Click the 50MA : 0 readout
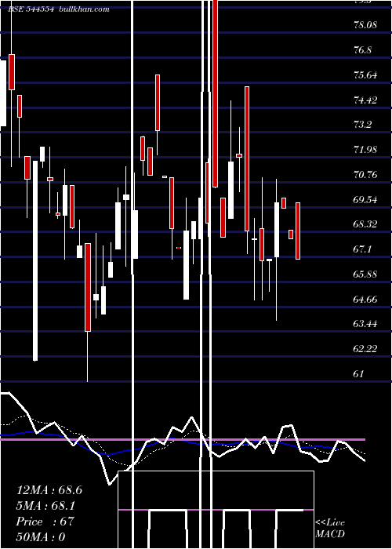The height and width of the screenshot is (549, 392). 41,537
